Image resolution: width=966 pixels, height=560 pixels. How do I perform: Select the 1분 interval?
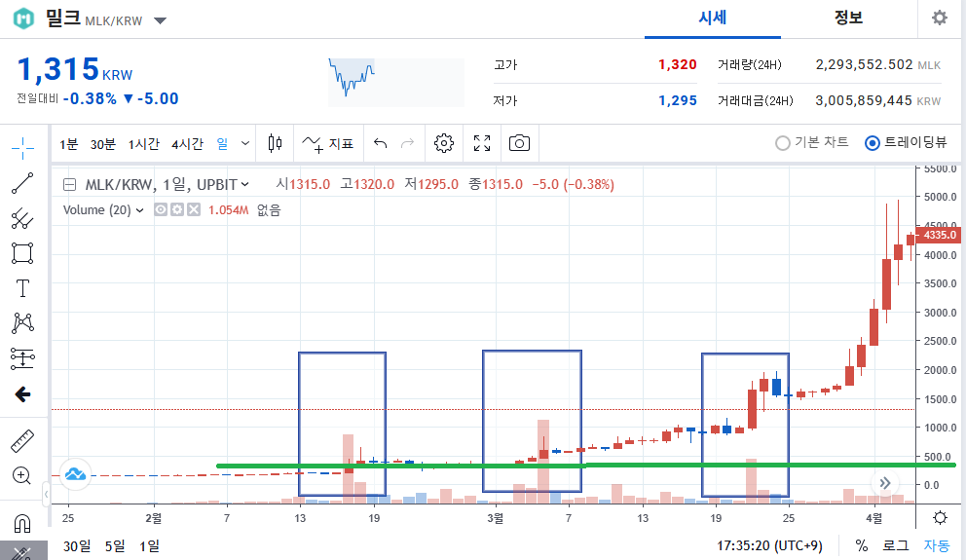[68, 144]
